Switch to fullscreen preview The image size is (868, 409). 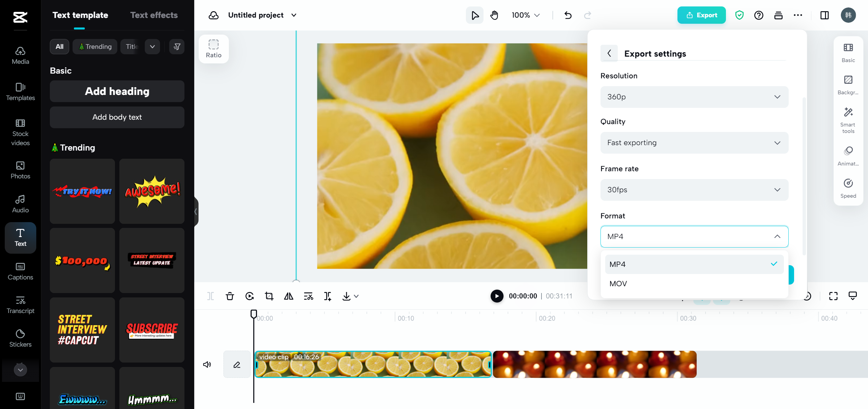coord(833,296)
